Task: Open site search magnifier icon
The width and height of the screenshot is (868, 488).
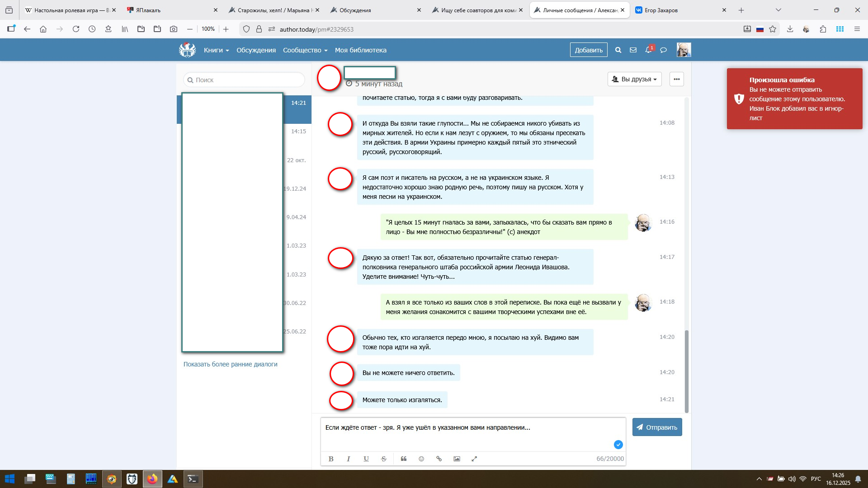Action: [x=618, y=50]
